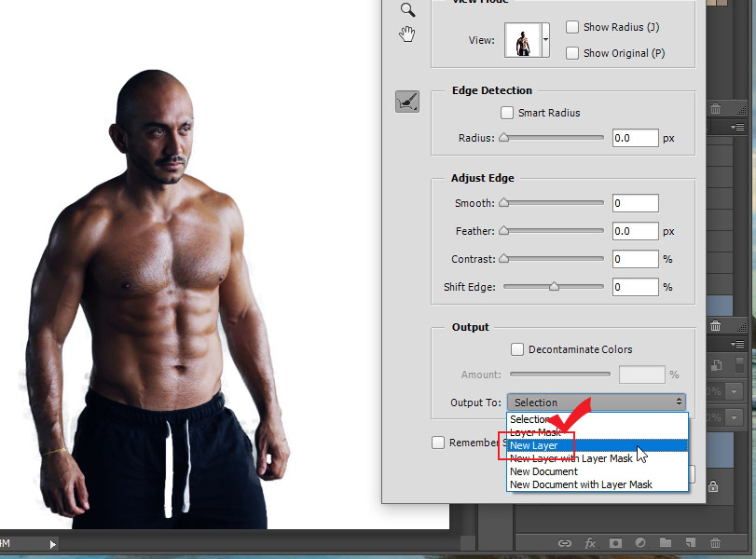The image size is (756, 559).
Task: Click the Shift Edge value input field
Action: point(636,287)
